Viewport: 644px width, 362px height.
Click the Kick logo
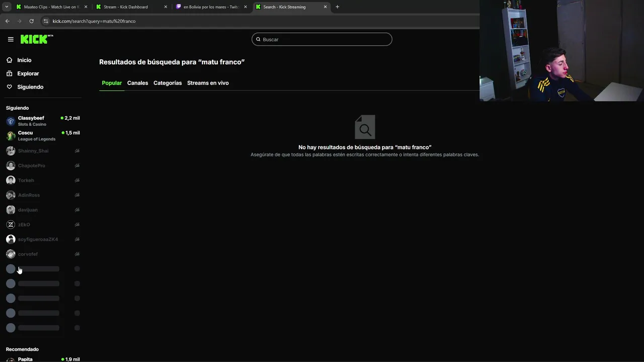[x=37, y=39]
